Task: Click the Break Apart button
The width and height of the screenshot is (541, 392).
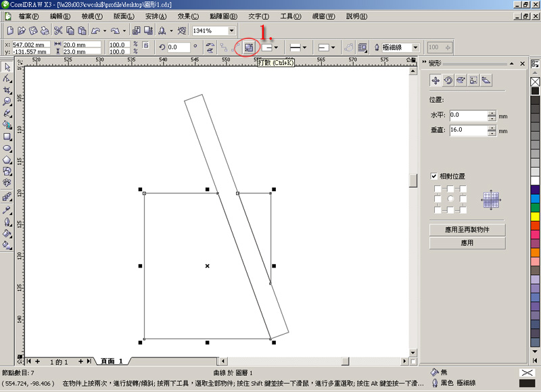Action: tap(249, 47)
